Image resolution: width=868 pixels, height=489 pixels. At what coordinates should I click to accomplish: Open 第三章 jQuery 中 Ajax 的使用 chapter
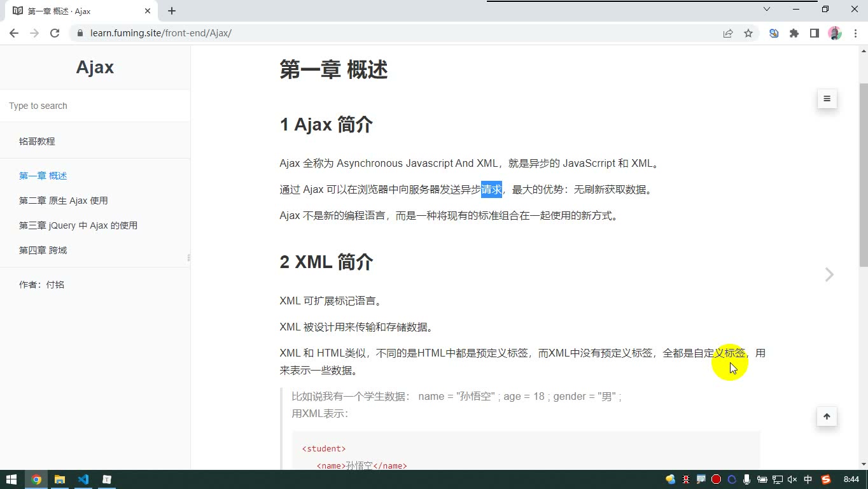pos(78,225)
